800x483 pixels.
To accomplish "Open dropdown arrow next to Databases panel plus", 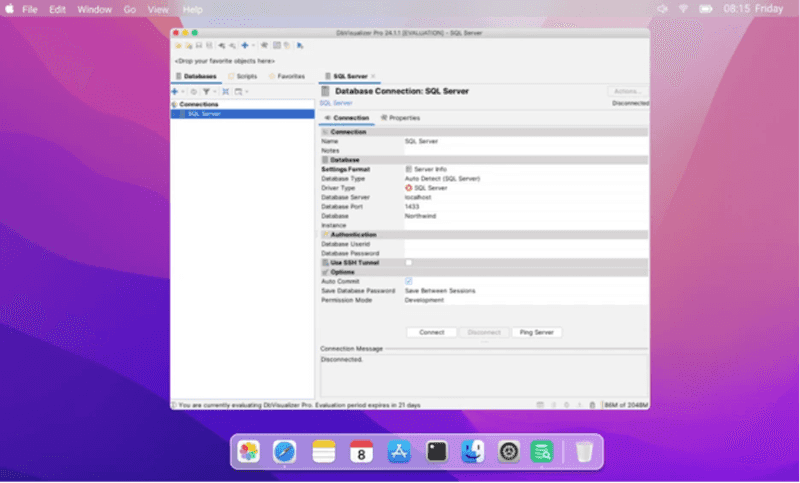I will pyautogui.click(x=183, y=92).
